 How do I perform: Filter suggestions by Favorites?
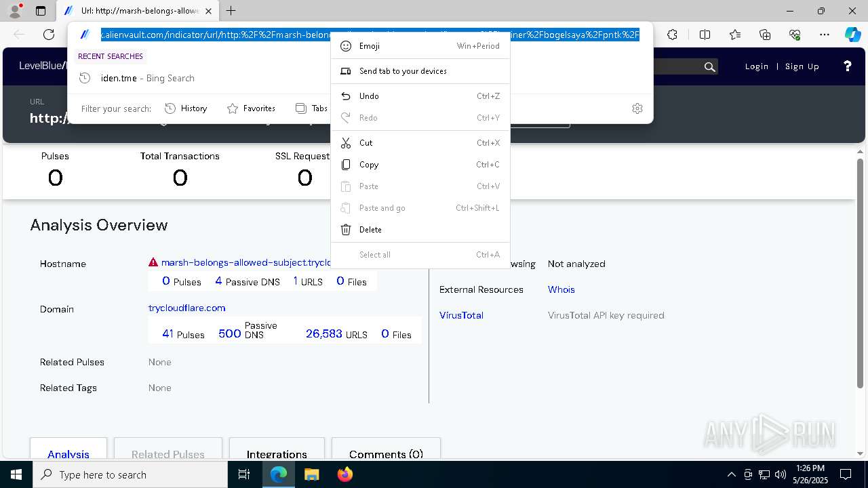251,108
